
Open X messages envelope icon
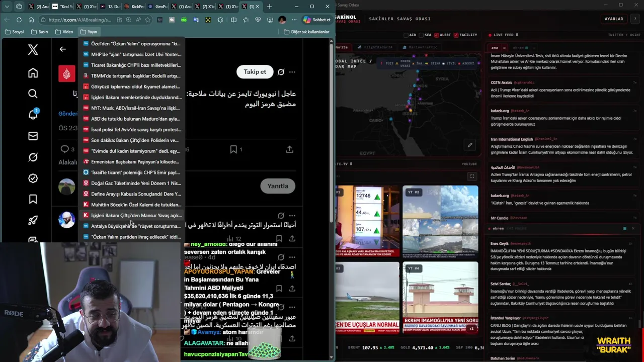pos(33,136)
